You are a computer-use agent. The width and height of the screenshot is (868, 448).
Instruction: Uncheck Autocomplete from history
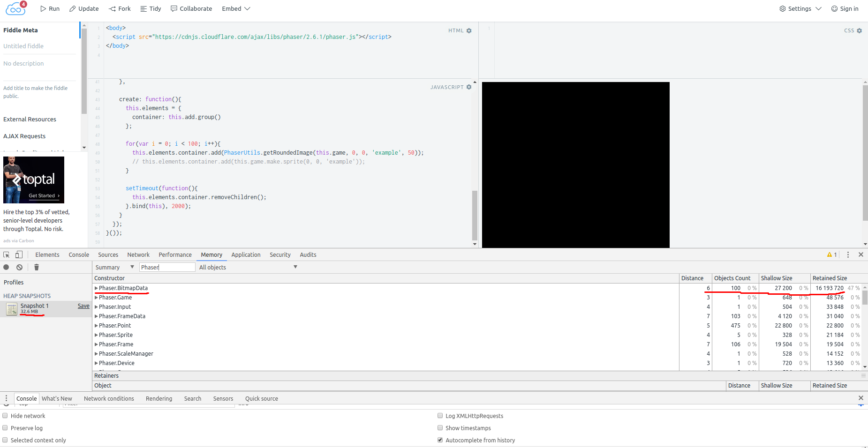[x=440, y=440]
